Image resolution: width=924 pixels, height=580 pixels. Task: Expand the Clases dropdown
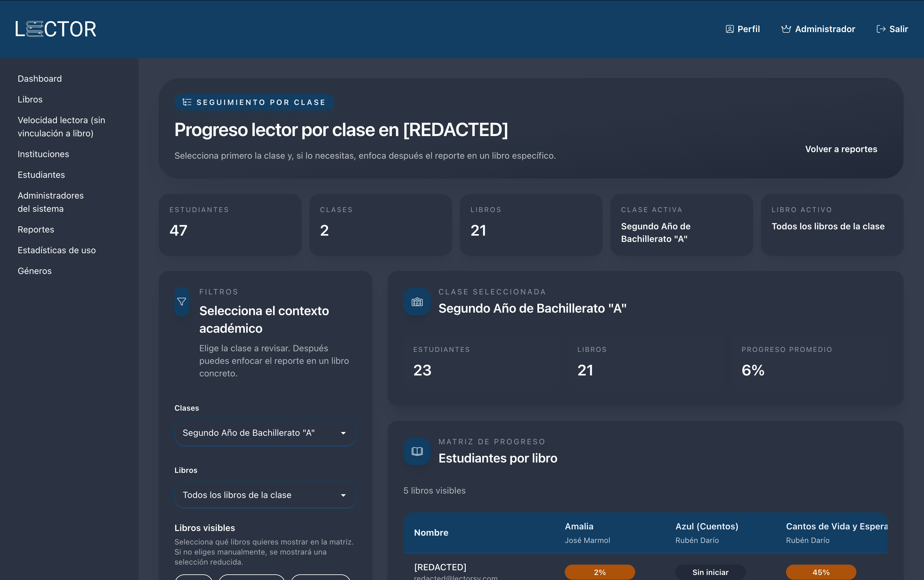pos(266,433)
